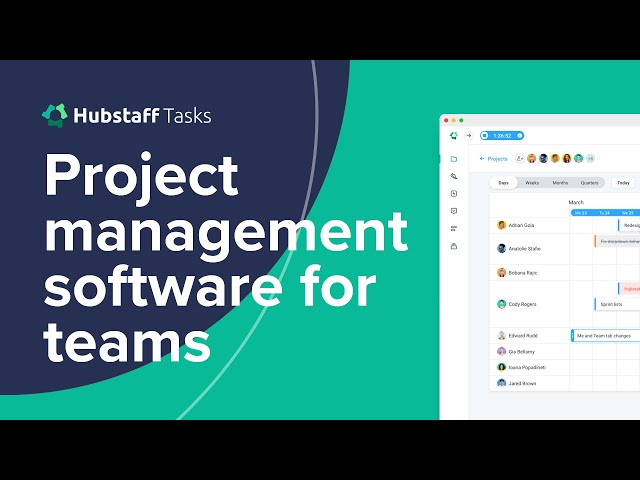640x480 pixels.
Task: Select the 'Ioana Popadineti' row name
Action: coord(527,367)
